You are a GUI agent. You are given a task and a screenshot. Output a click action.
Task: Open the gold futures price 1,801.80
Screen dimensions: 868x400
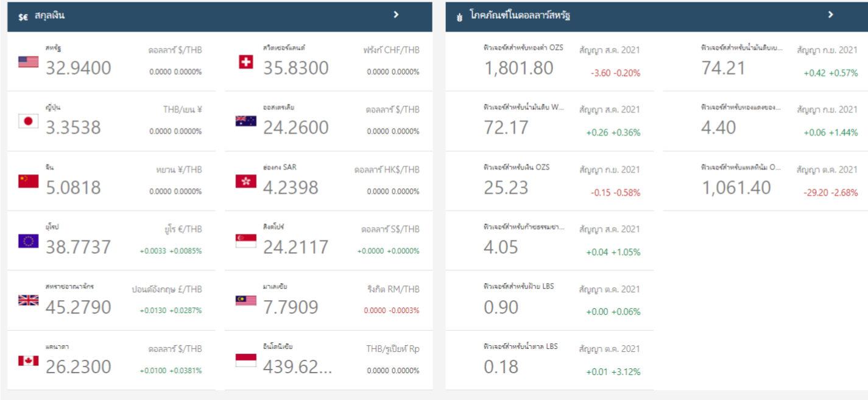point(519,68)
